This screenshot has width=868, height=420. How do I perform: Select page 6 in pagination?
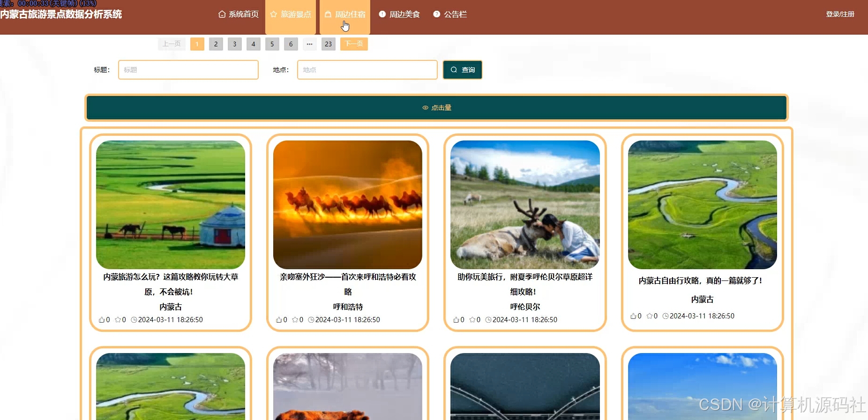[291, 44]
